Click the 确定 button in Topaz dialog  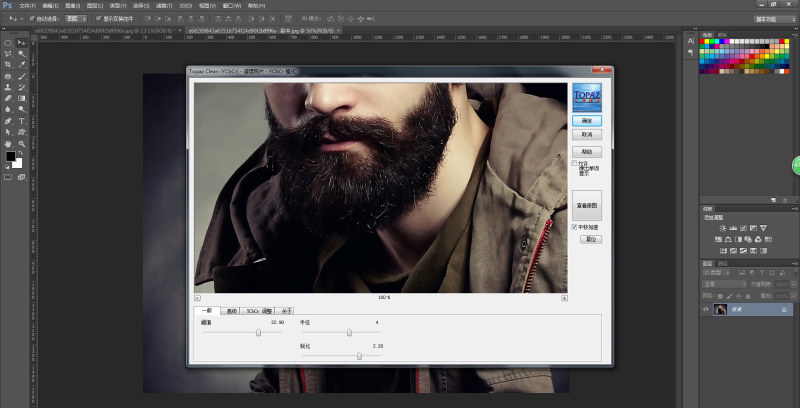(x=586, y=120)
